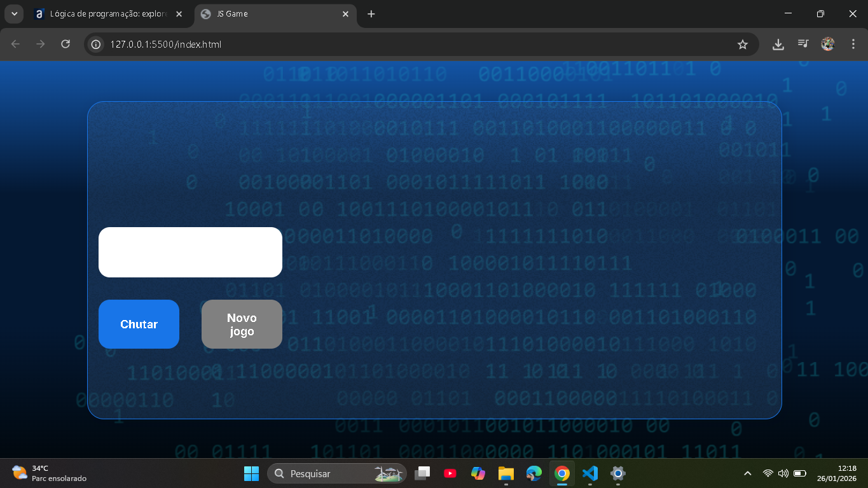
Task: Open Visual Studio Code from the taskbar
Action: 590,473
